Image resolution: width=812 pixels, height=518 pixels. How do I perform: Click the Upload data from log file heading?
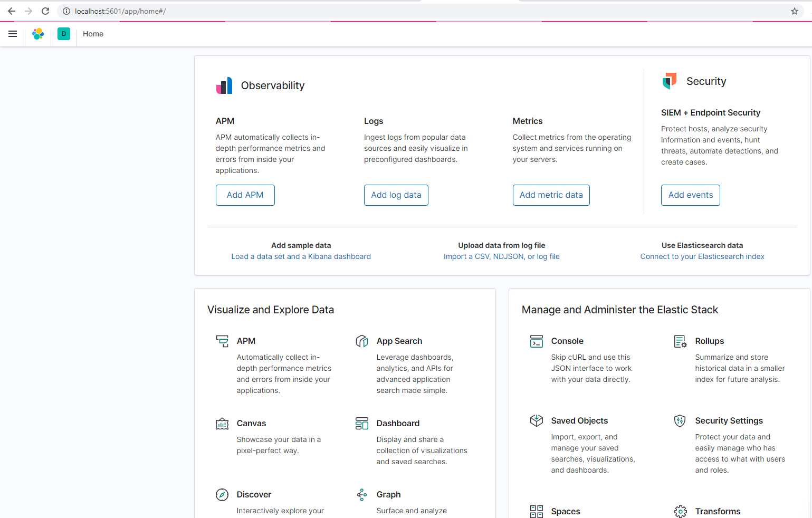point(502,245)
